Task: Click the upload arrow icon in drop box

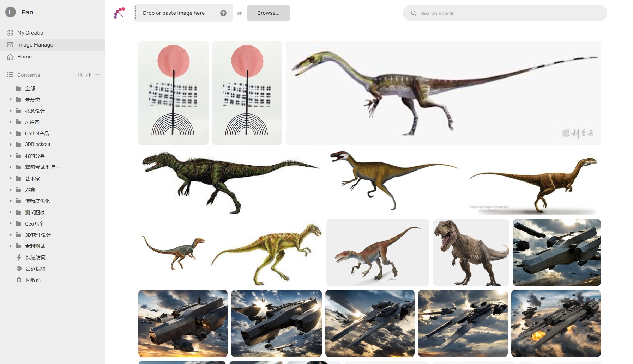Action: pyautogui.click(x=223, y=13)
